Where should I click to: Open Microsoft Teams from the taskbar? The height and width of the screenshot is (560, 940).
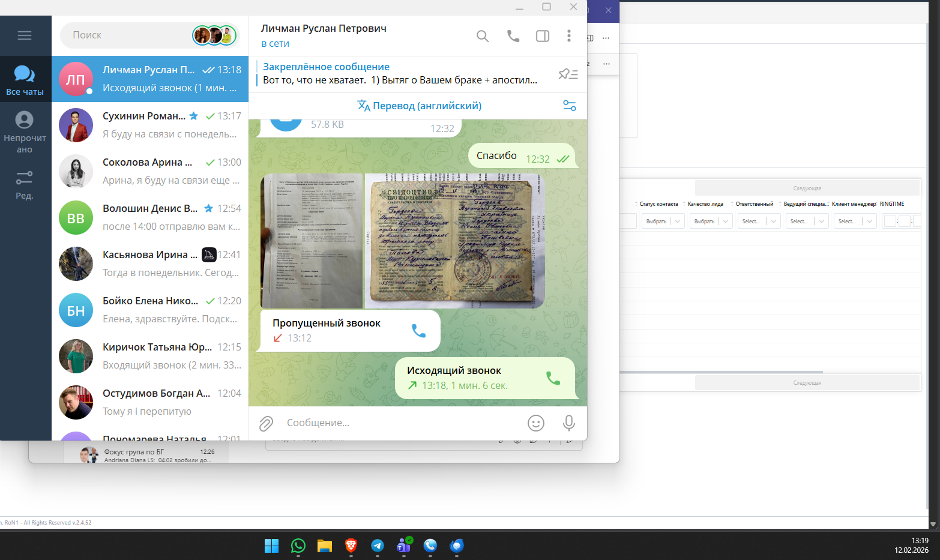pyautogui.click(x=404, y=546)
